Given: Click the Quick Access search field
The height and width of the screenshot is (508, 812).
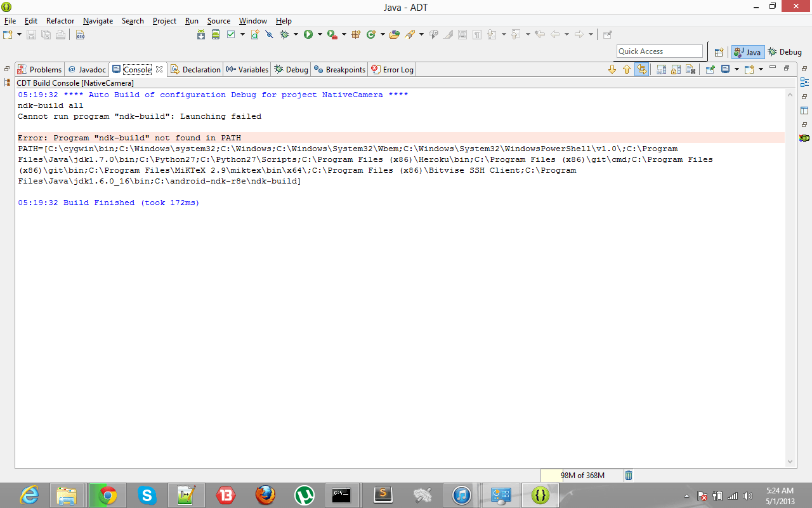Looking at the screenshot, I should [659, 51].
